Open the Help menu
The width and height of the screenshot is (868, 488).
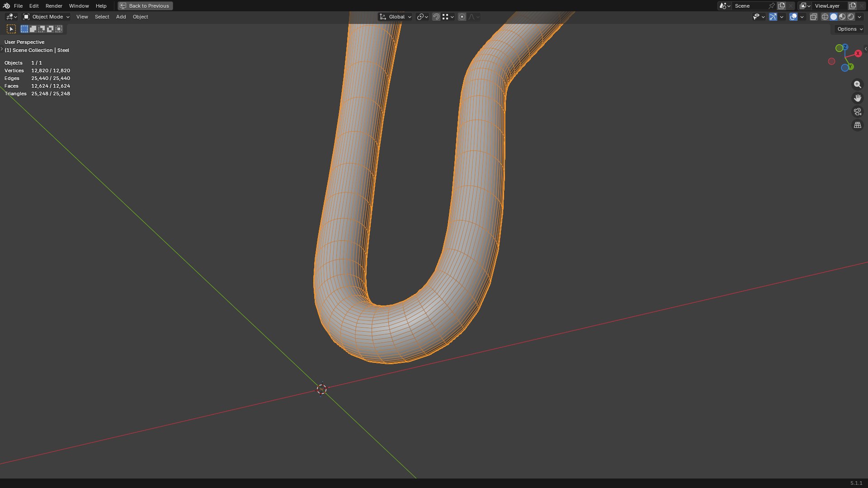click(101, 6)
